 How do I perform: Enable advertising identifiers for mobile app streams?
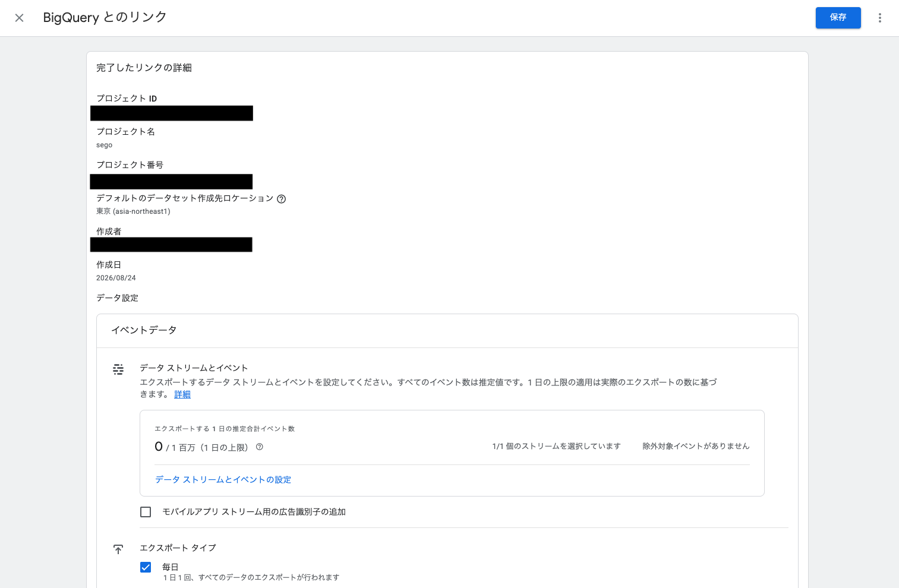[x=146, y=512]
